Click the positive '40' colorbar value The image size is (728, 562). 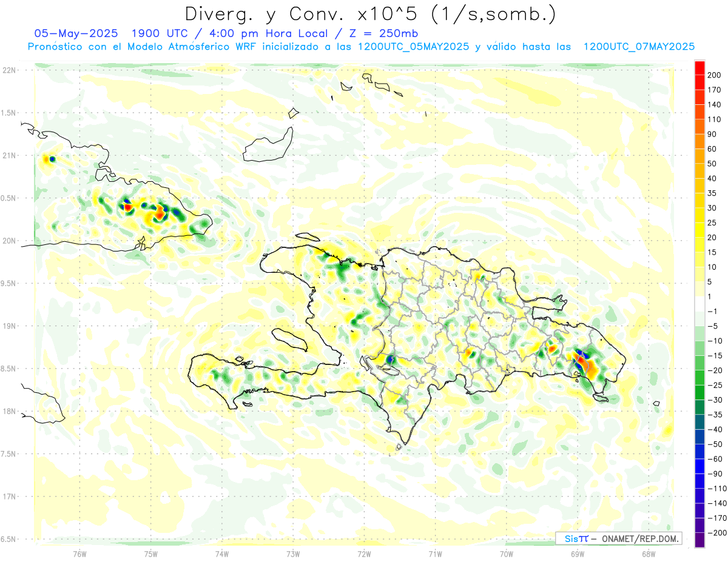(713, 178)
